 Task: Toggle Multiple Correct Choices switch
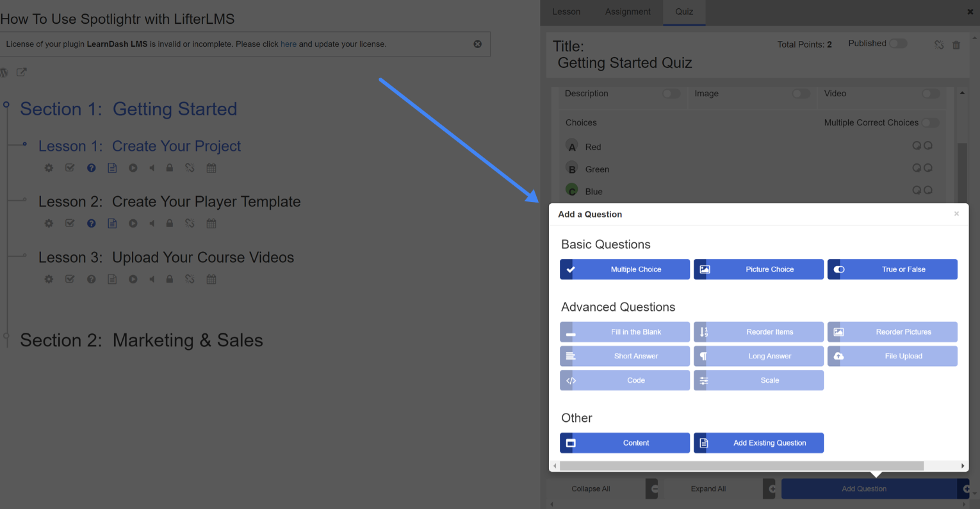(x=930, y=122)
